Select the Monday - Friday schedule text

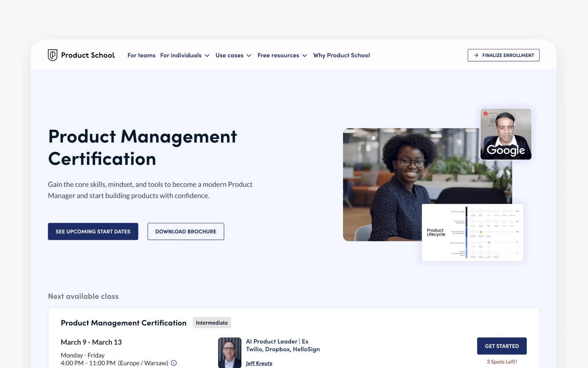83,355
